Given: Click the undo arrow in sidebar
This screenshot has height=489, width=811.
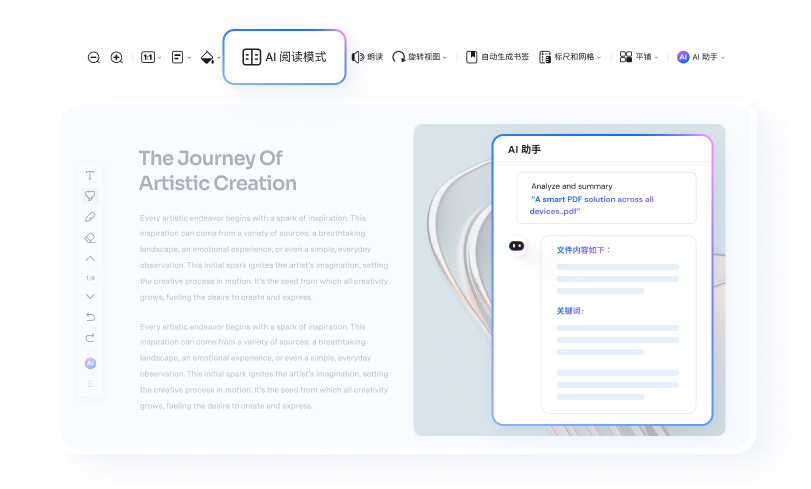Looking at the screenshot, I should tap(90, 317).
